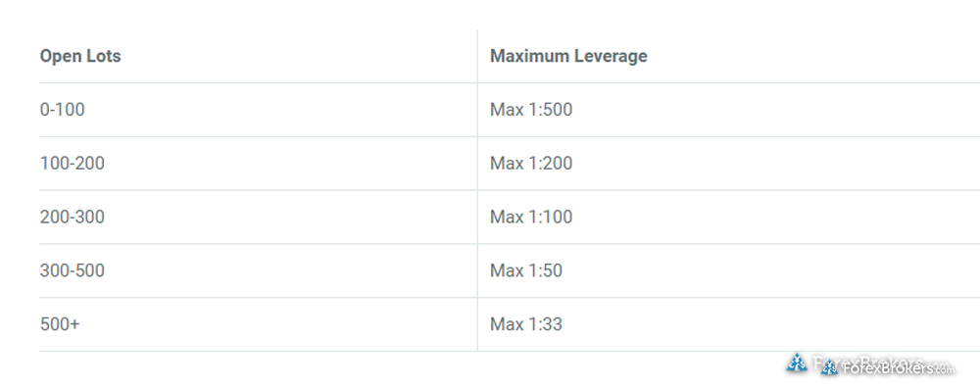
Task: Click the 0-100 open lots cell
Action: [x=63, y=110]
